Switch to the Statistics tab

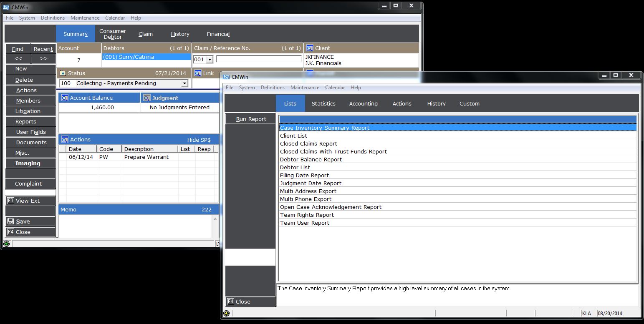[323, 103]
